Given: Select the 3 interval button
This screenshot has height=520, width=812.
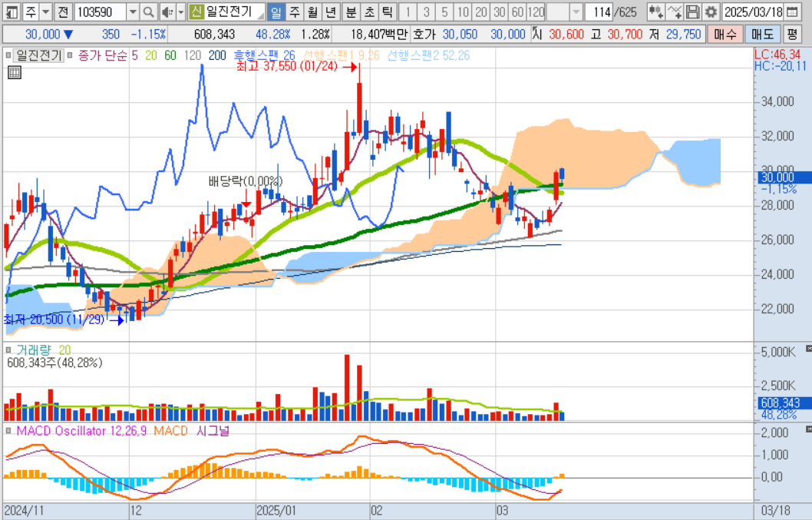Looking at the screenshot, I should coord(426,12).
